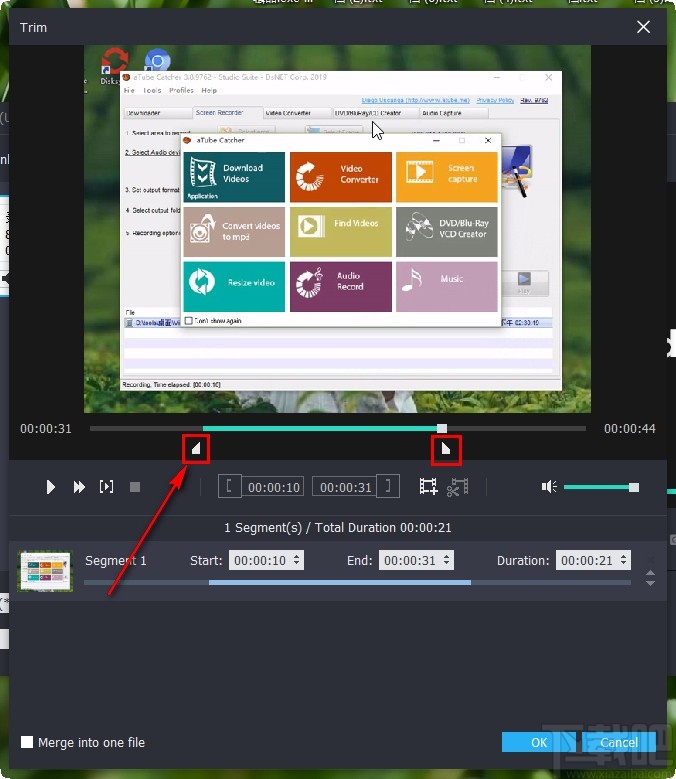Screen dimensions: 676x779
Task: Mute audio via the speaker icon
Action: click(x=549, y=487)
